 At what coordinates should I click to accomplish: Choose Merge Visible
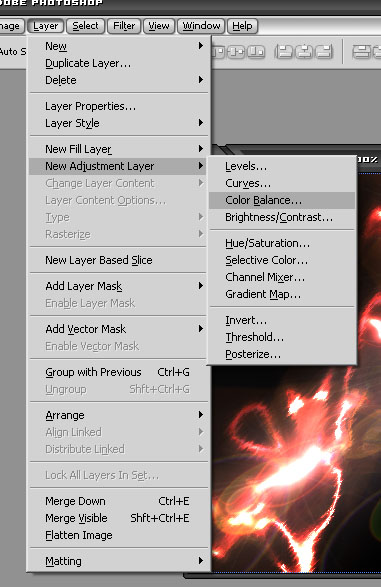118,518
